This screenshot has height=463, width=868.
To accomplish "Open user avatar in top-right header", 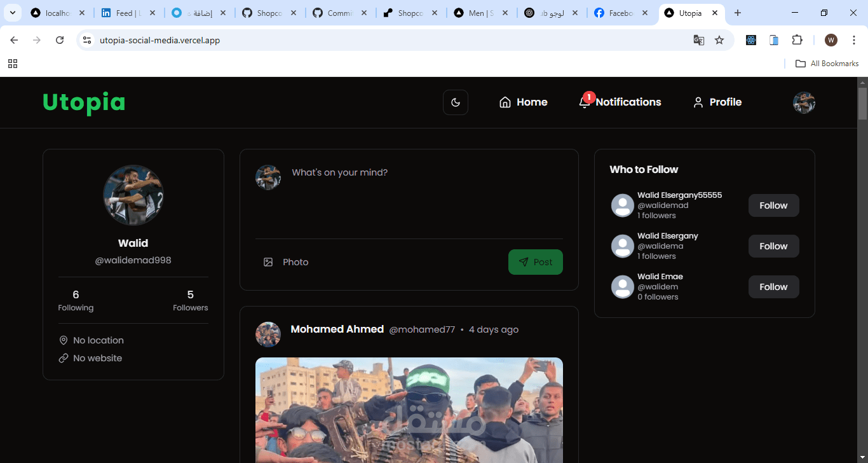I will pyautogui.click(x=804, y=102).
